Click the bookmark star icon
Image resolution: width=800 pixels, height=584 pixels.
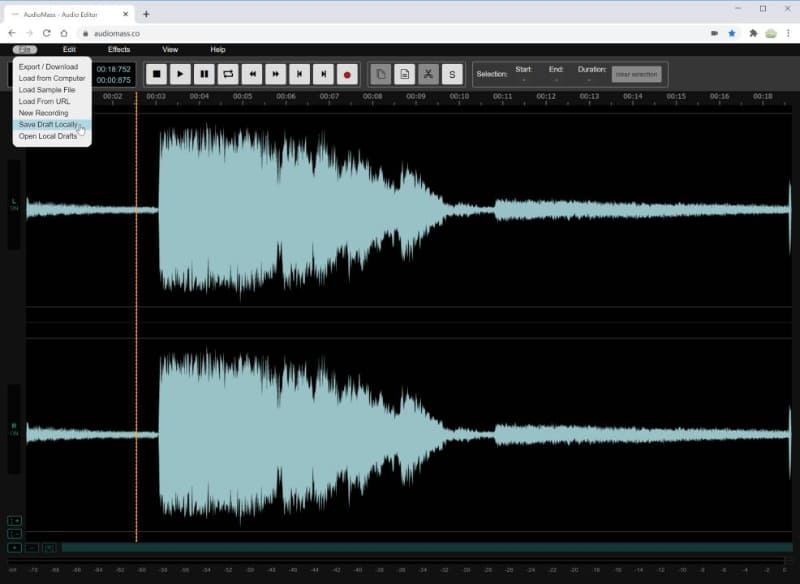tap(732, 33)
